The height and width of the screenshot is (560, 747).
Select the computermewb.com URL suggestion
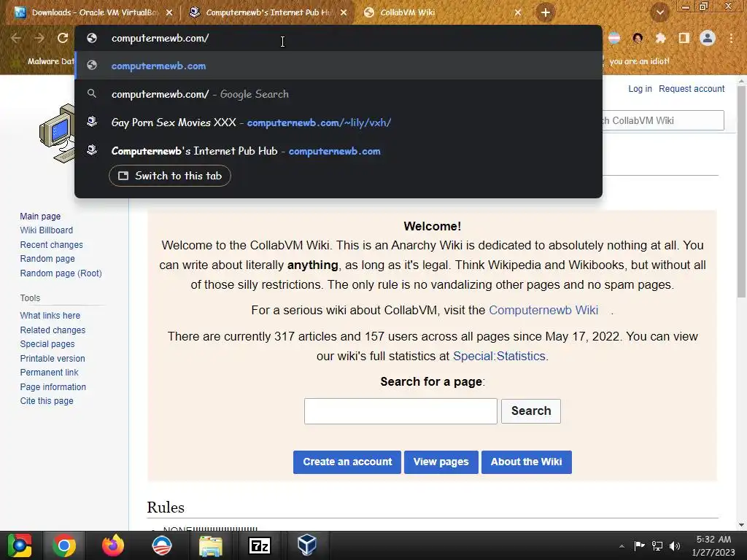338,66
